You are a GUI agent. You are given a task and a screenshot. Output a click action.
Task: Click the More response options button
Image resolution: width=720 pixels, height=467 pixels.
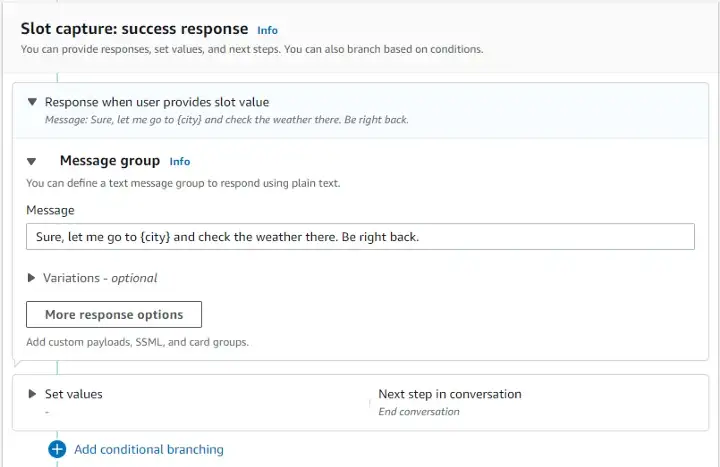pyautogui.click(x=114, y=314)
